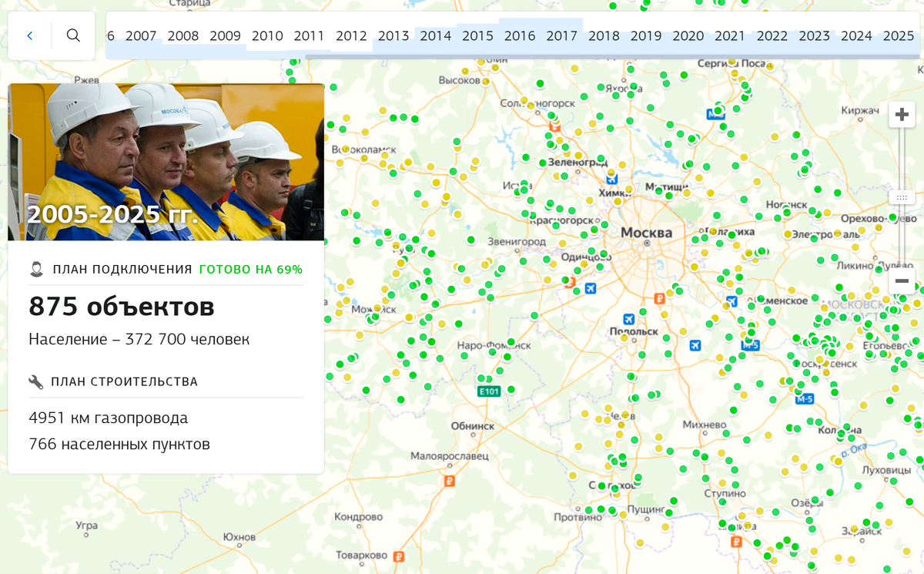The image size is (924, 574).
Task: Select year 2013 on the timeline
Action: (x=393, y=36)
